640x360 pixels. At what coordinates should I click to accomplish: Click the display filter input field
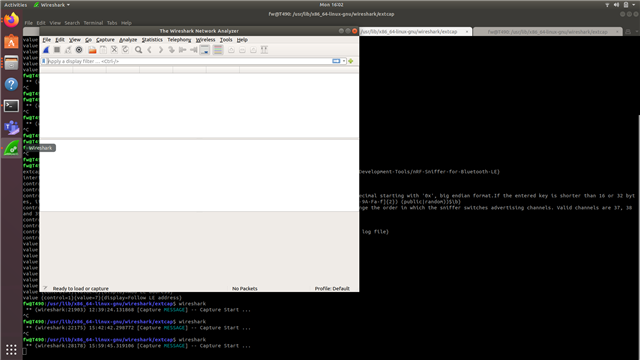[x=190, y=61]
